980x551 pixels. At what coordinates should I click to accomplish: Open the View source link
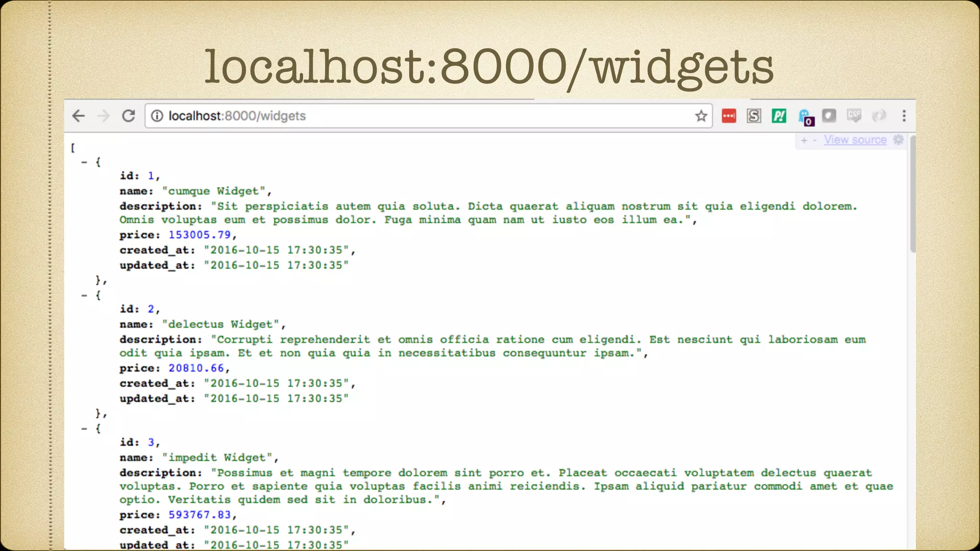tap(855, 140)
